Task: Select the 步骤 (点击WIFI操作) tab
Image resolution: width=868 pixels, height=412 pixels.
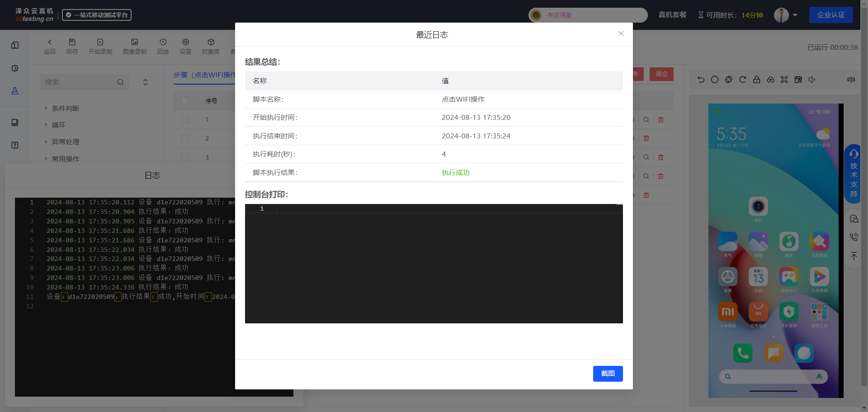Action: [x=204, y=75]
